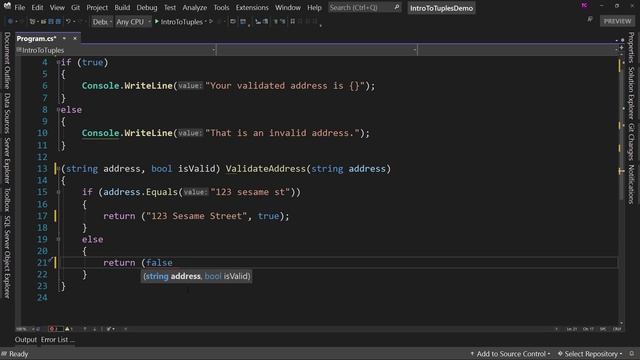Click the text "123 Sesame Street" on line 17

[x=197, y=216]
